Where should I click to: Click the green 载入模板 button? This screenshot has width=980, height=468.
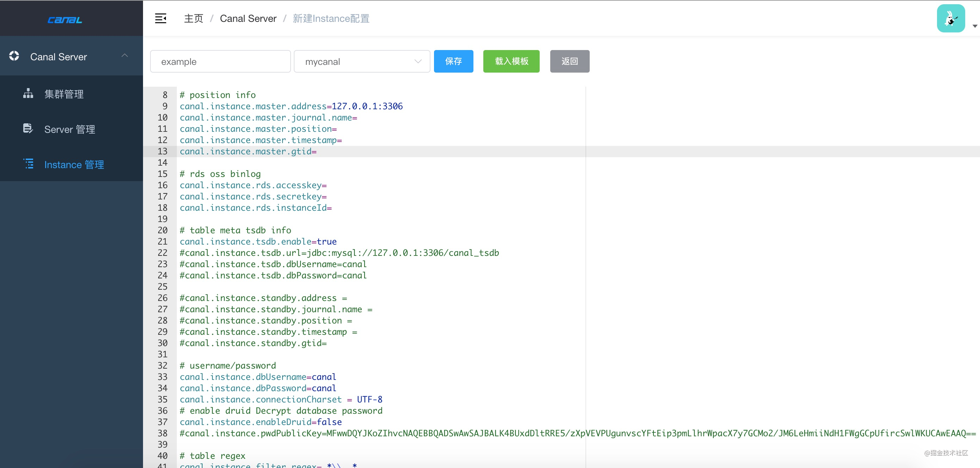click(511, 61)
